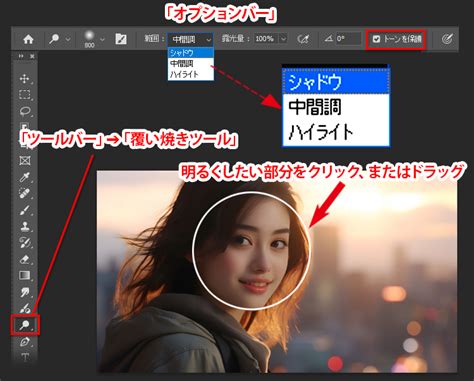The image size is (474, 381).
Task: Select the Dodge tool in the toolbar
Action: pos(25,325)
